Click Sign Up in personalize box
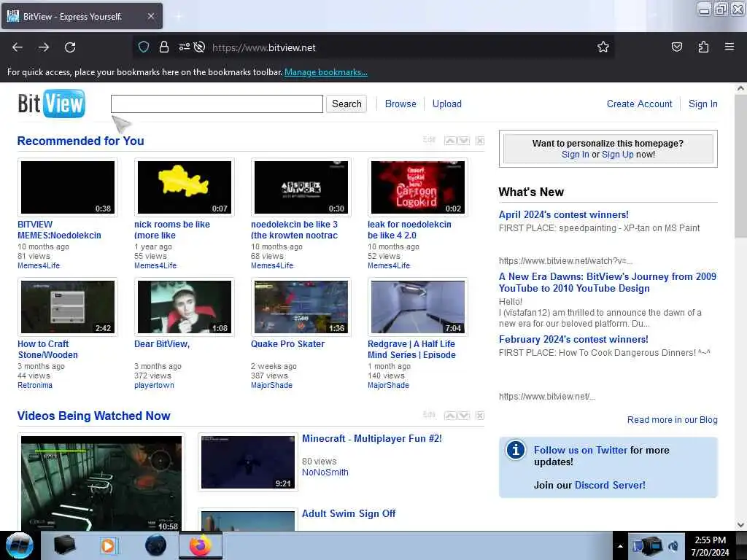Screen dimensions: 747x560 pyautogui.click(x=617, y=155)
